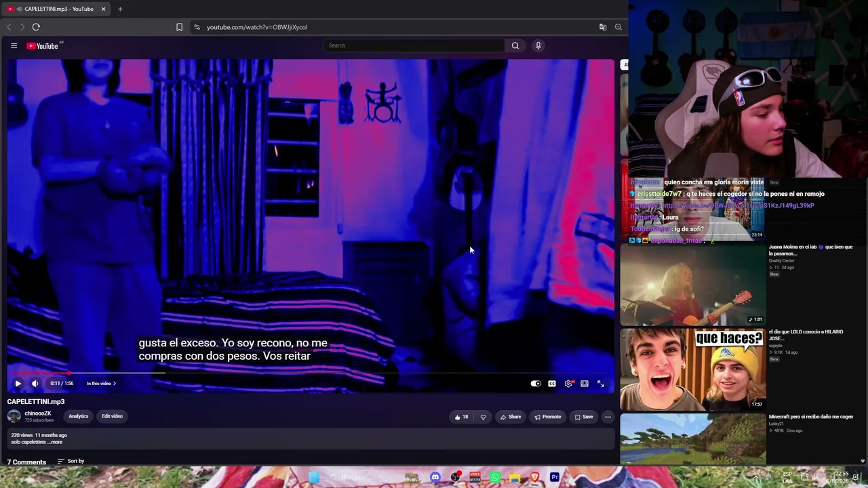Open 'Juana Molina en el lab' video title
The width and height of the screenshot is (868, 488).
(x=810, y=250)
